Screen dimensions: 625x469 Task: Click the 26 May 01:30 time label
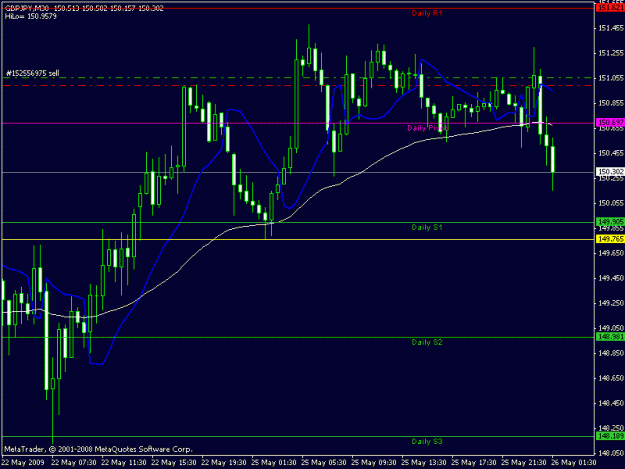pos(574,463)
